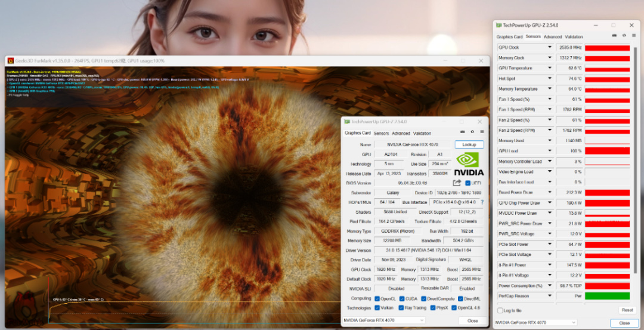The width and height of the screenshot is (644, 330).
Task: Toggle the DirectML checkbox
Action: [460, 298]
